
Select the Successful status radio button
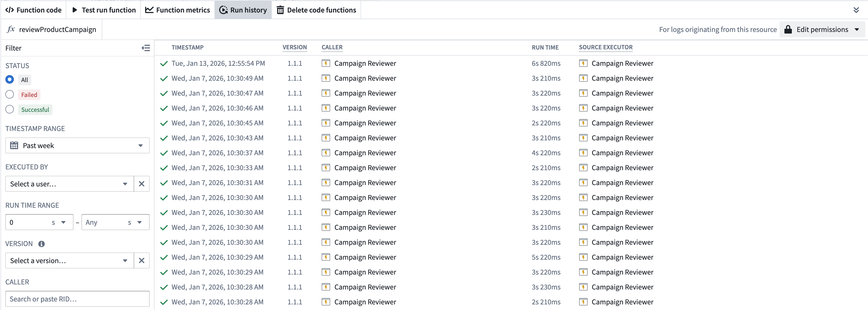point(9,109)
